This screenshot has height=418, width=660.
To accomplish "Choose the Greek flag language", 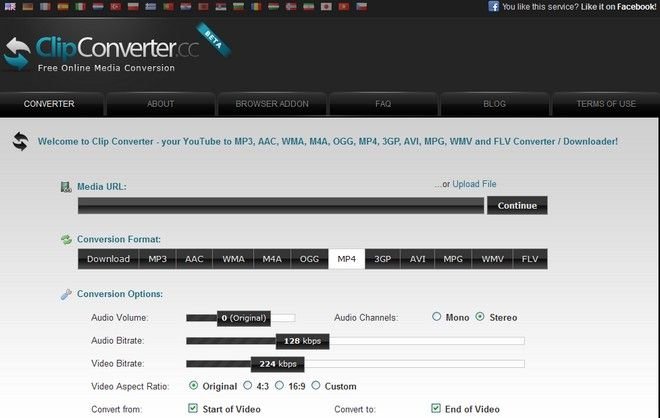I will coord(151,6).
